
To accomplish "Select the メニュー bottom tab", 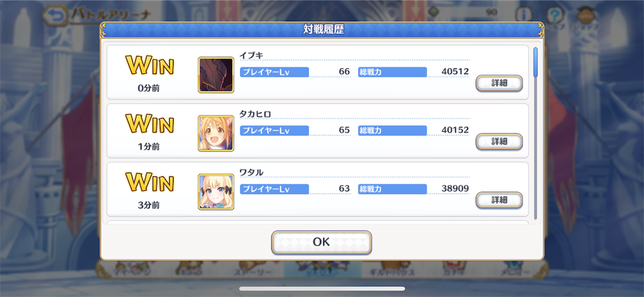I will coord(513,271).
